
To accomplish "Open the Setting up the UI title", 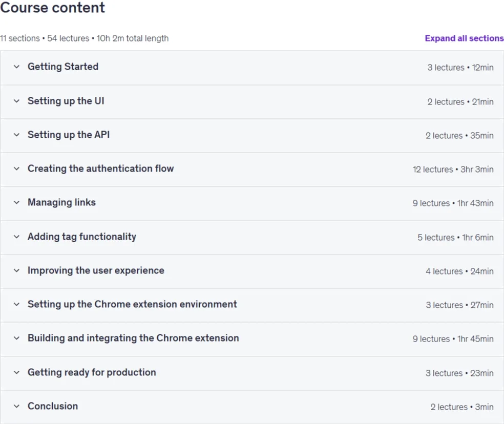I will [x=66, y=101].
